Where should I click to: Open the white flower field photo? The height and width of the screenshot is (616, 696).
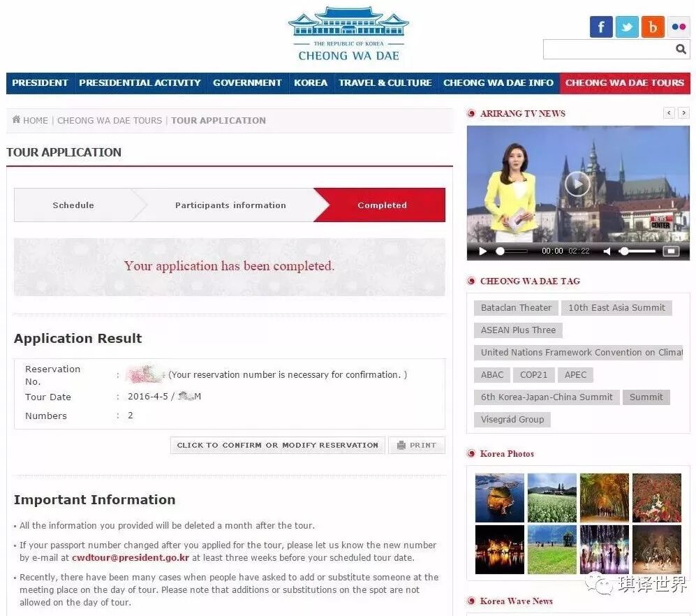click(x=551, y=498)
